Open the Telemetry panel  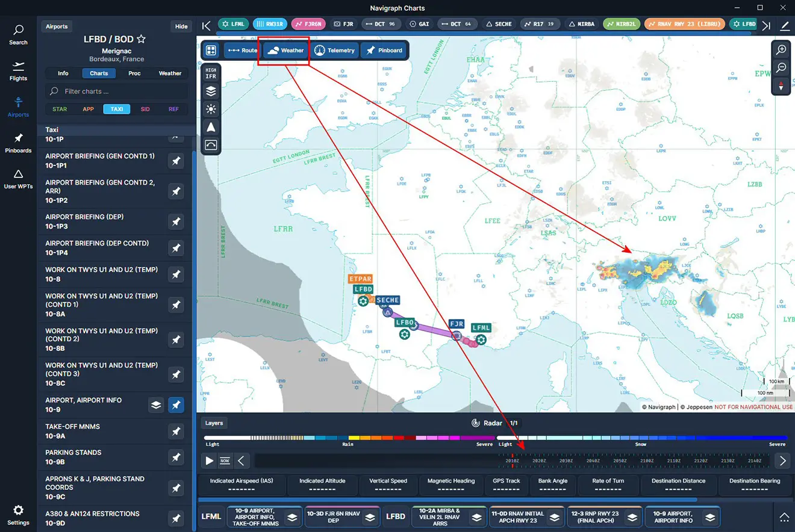[335, 51]
